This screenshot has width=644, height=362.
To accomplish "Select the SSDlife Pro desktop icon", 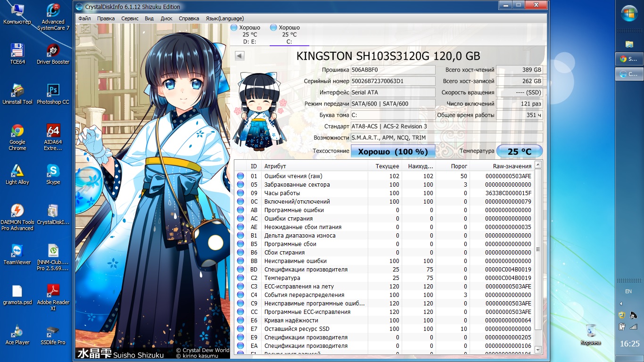I will [53, 334].
